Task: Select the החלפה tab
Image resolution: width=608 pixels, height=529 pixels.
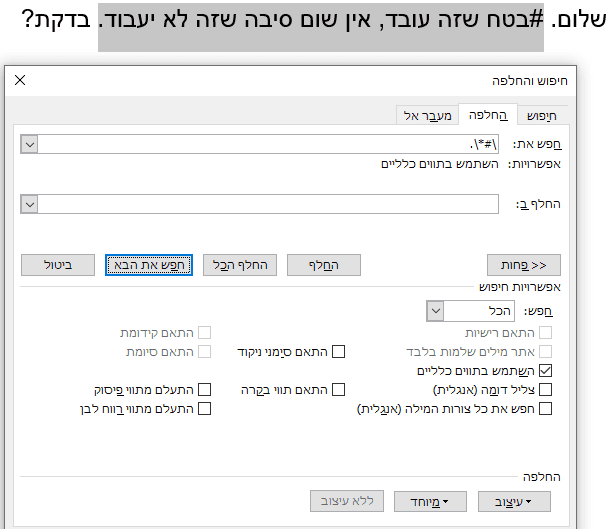Action: pos(489,116)
